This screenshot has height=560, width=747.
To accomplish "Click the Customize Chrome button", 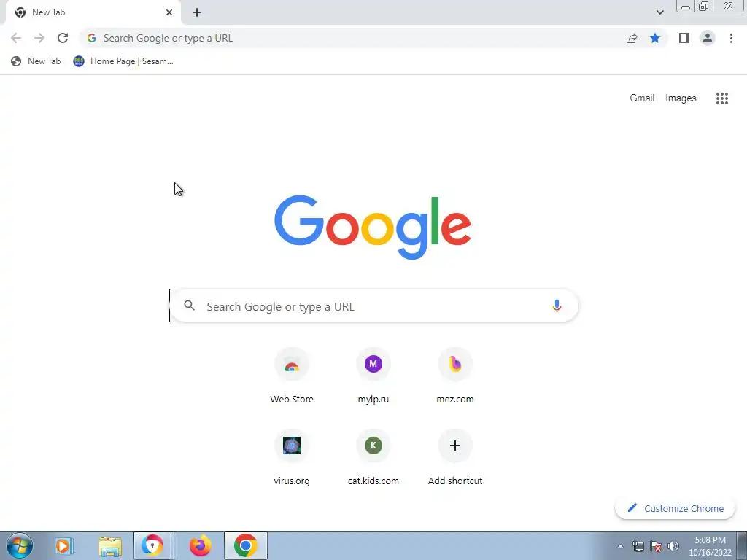I will click(x=675, y=508).
